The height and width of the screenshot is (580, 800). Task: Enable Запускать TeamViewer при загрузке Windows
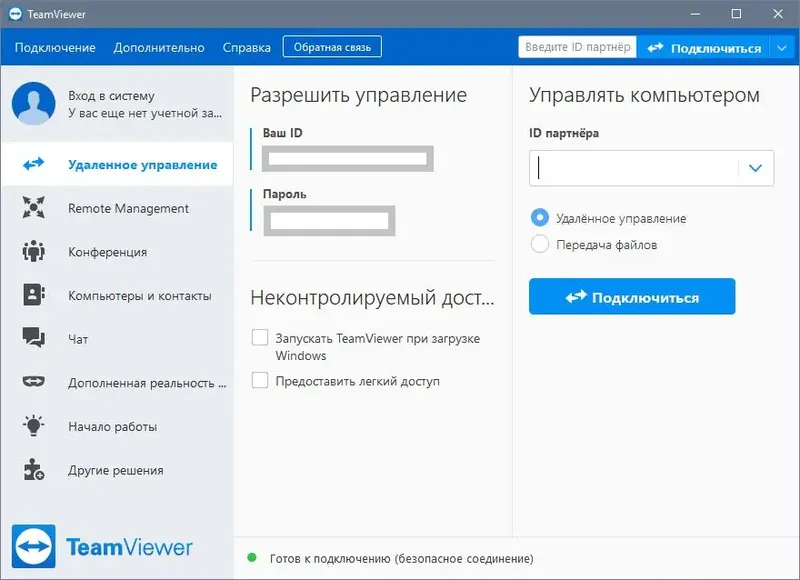[x=260, y=338]
